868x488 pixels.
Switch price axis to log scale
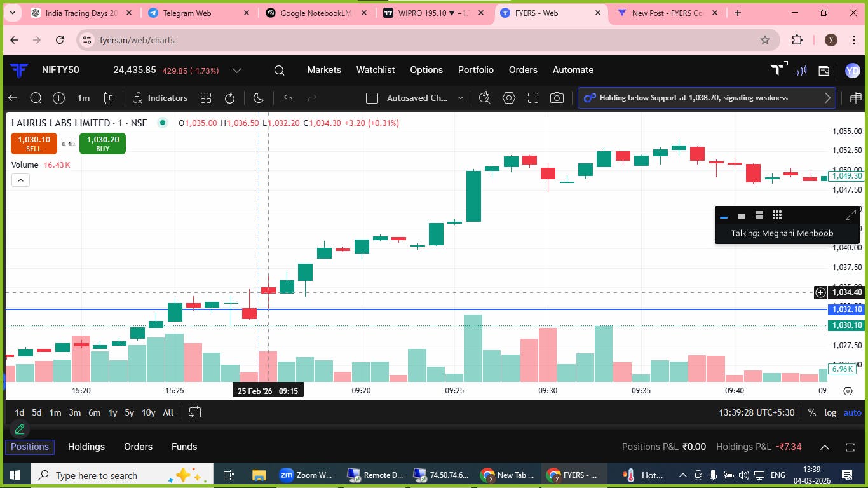tap(831, 412)
